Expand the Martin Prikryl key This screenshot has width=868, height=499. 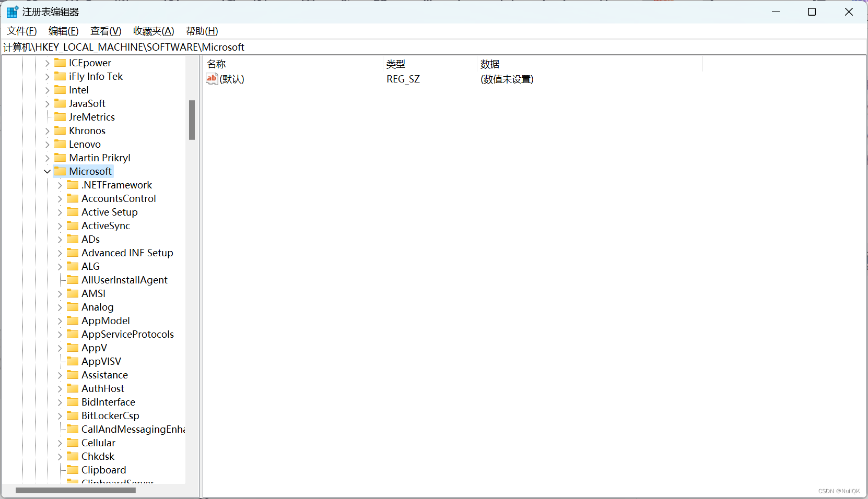(x=47, y=158)
